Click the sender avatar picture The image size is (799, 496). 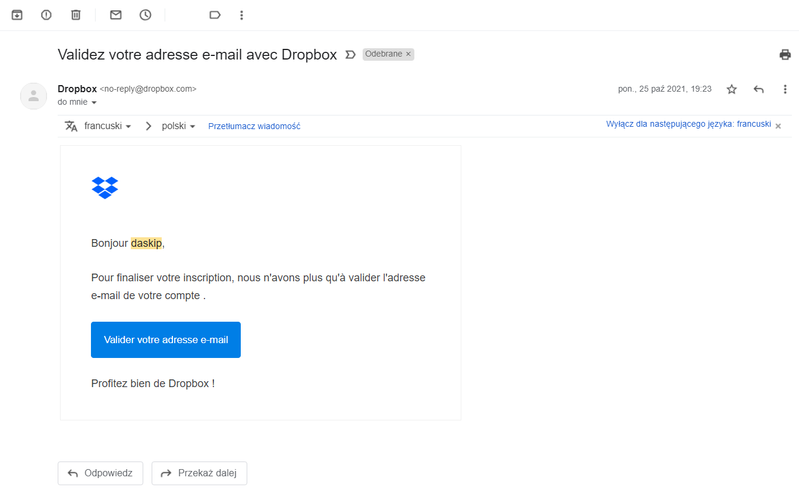coord(33,96)
